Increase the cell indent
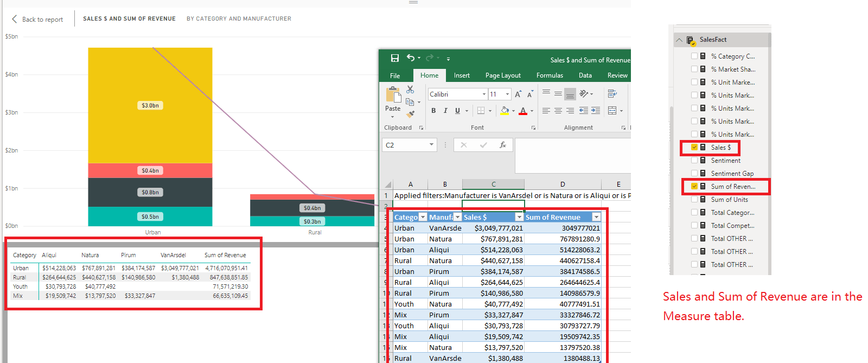 (x=596, y=111)
